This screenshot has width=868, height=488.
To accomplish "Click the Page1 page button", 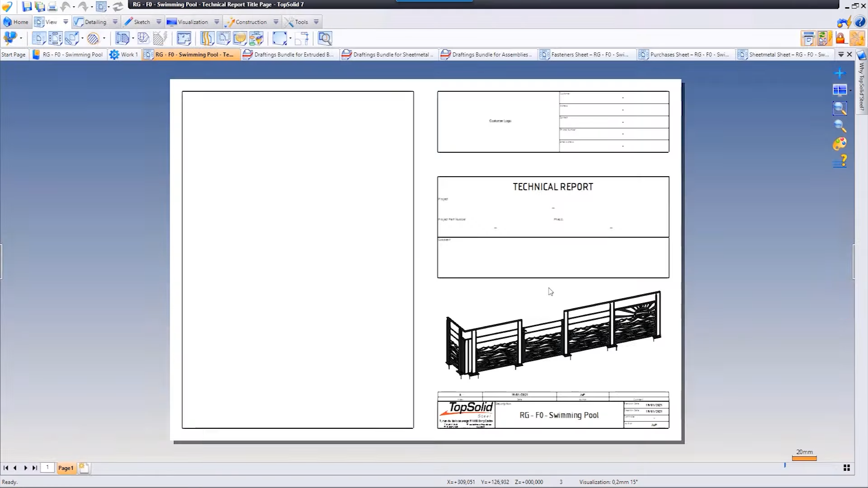I will pos(65,468).
